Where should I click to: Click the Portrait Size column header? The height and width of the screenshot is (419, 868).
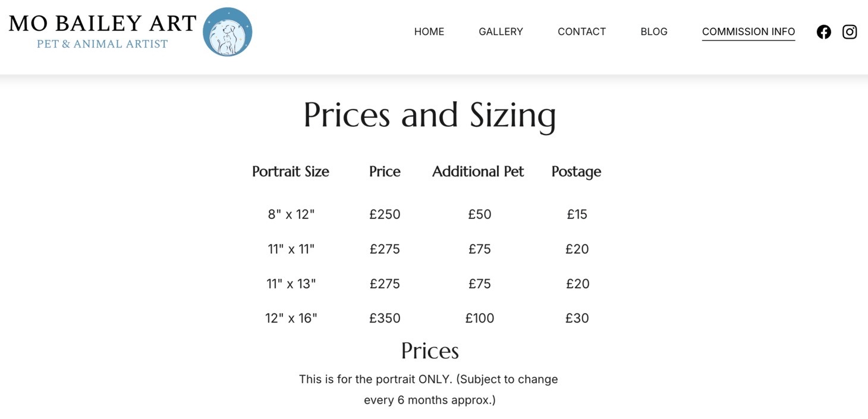[x=291, y=171]
